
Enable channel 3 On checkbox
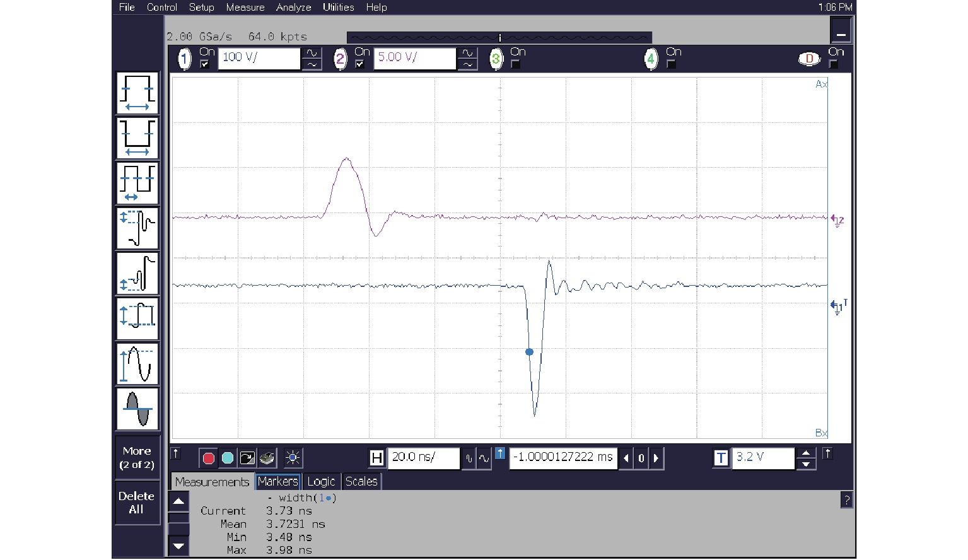click(516, 64)
